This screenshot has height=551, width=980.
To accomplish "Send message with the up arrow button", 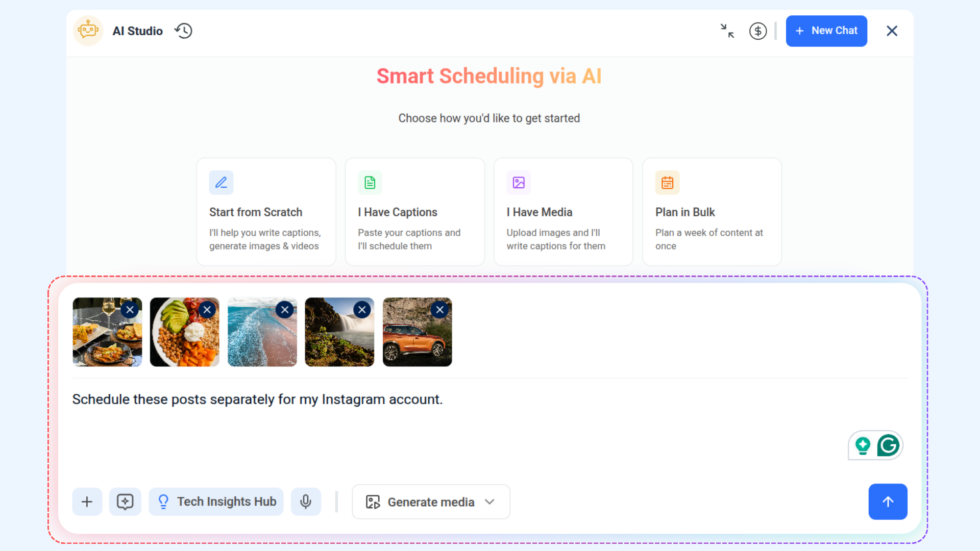I will point(888,502).
